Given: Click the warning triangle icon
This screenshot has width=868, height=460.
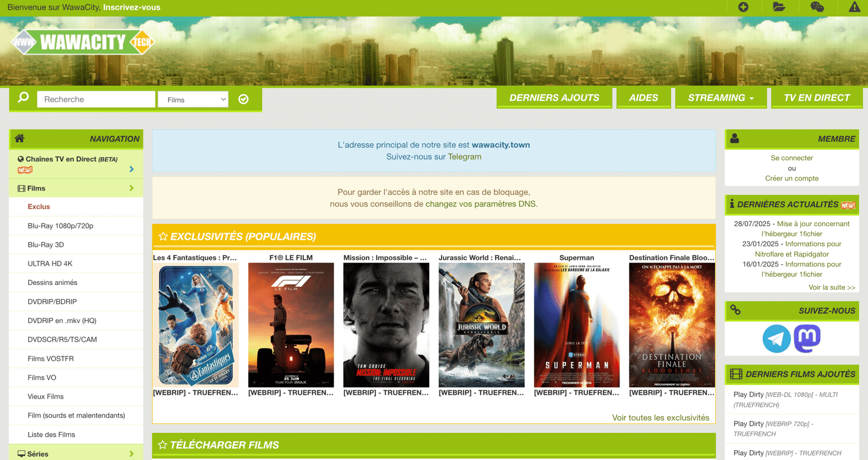Looking at the screenshot, I should [x=854, y=7].
